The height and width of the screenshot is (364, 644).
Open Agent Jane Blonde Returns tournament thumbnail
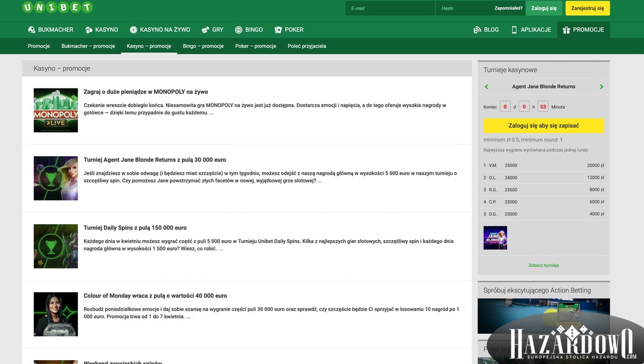(x=56, y=179)
